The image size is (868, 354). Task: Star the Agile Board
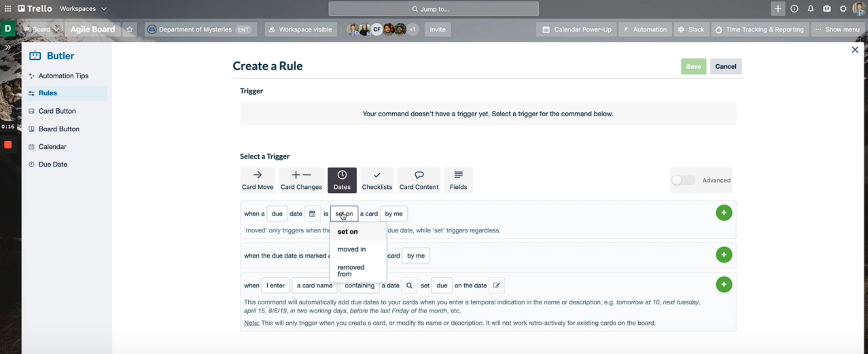130,29
